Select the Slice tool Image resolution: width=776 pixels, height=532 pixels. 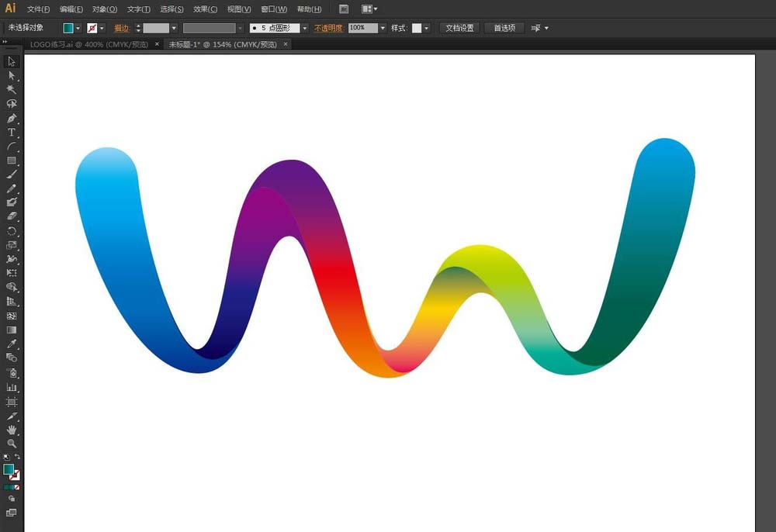[12, 416]
